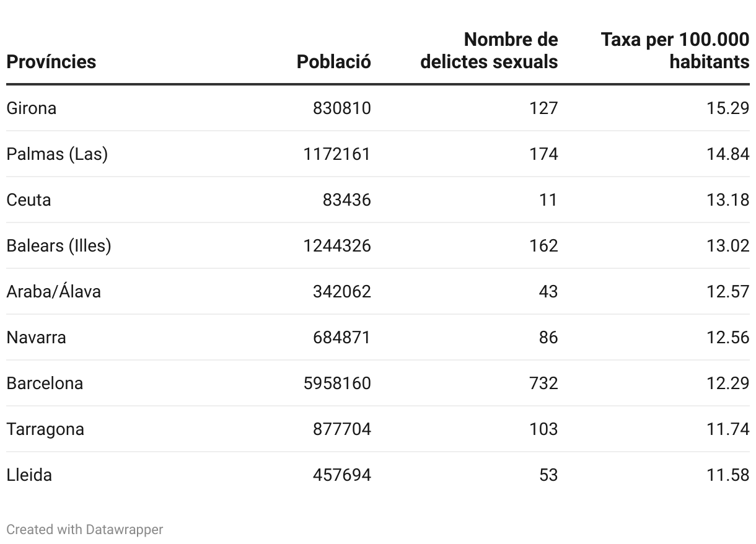The height and width of the screenshot is (544, 756).
Task: Select the Girona row name
Action: tap(32, 108)
